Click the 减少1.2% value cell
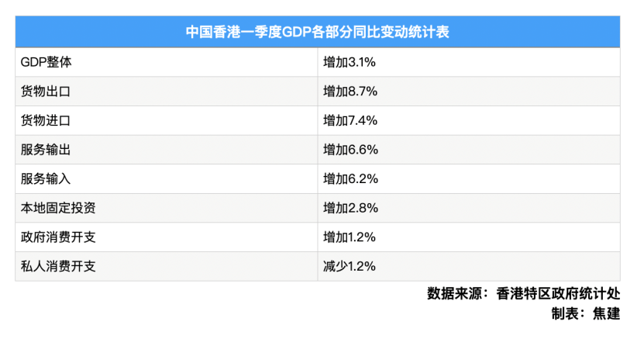This screenshot has height=339, width=644. [x=469, y=266]
